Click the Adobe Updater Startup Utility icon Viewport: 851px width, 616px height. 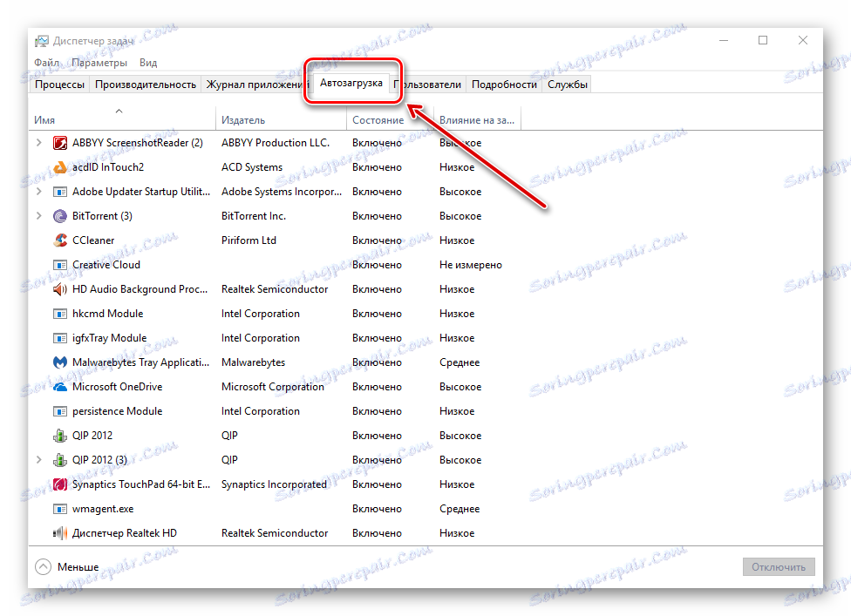click(59, 192)
